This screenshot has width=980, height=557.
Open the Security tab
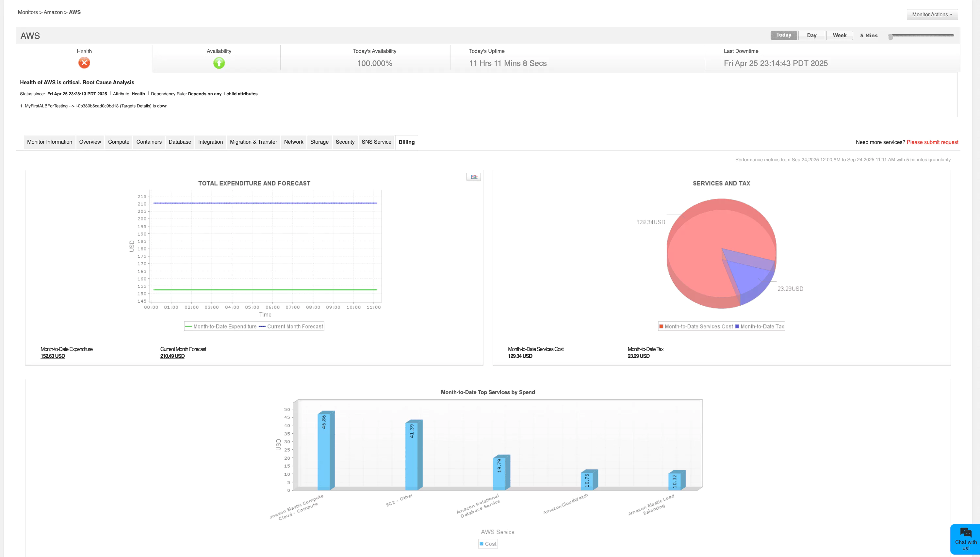345,142
